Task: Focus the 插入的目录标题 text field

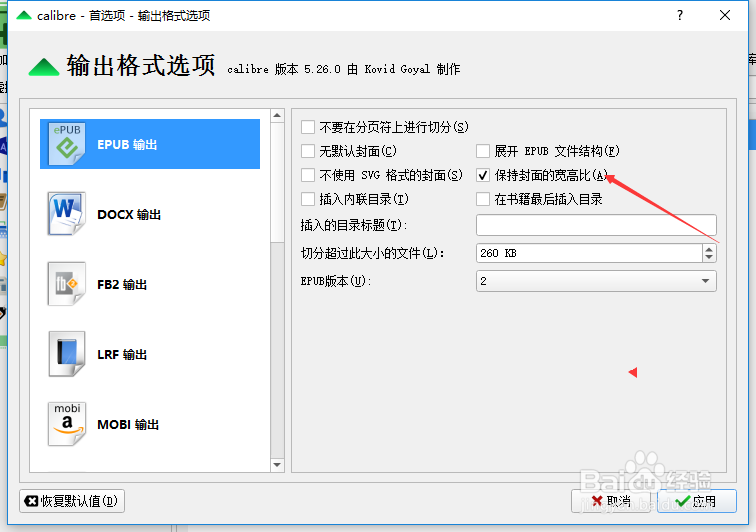Action: (x=596, y=225)
